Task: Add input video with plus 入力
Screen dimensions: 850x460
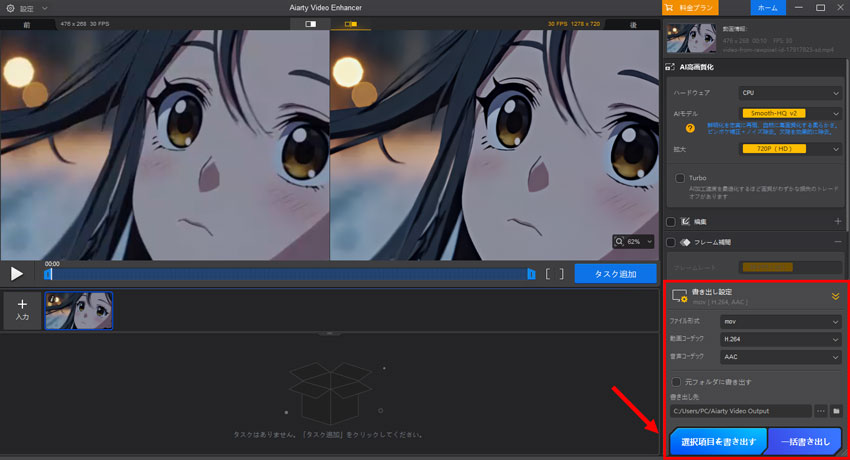Action: point(22,310)
